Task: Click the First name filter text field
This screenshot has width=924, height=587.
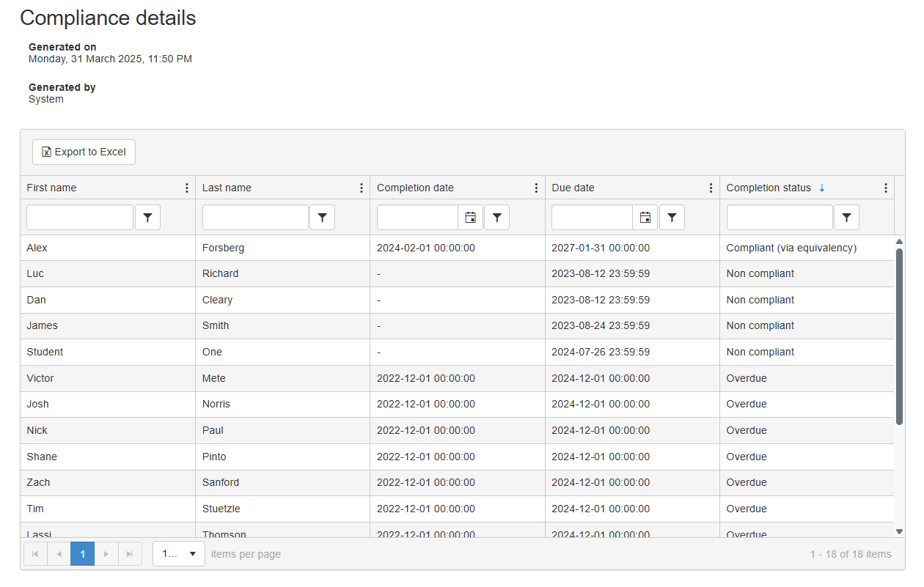Action: [x=80, y=218]
